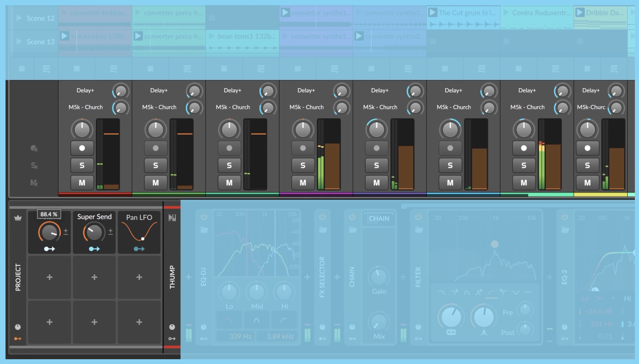Open the EQ-DJ preset folder icon

coord(204,230)
